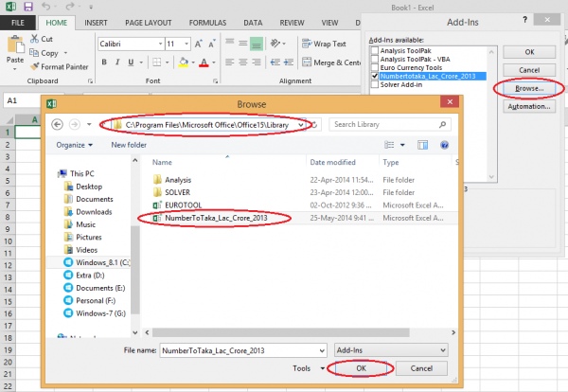568x392 pixels.
Task: Align text left in Alignment group
Action: point(230,62)
